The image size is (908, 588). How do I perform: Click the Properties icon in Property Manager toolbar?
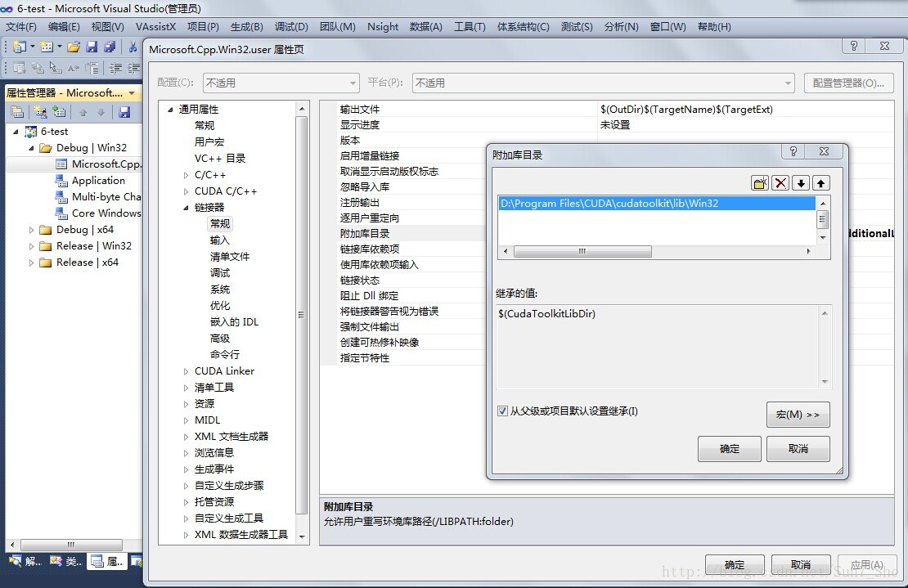tap(17, 112)
